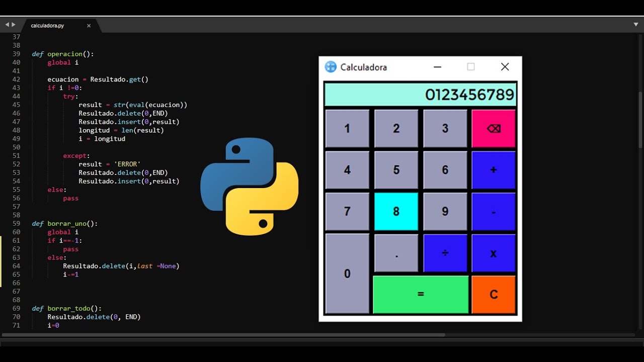Viewport: 644px width, 362px height.
Task: Click the vertical scrollbar on the right edge
Action: point(639,116)
